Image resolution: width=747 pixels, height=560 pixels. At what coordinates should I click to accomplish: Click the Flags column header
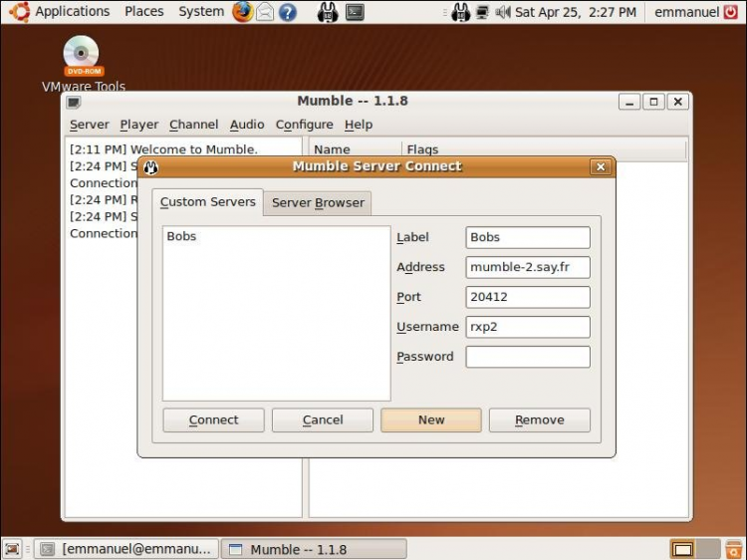(544, 149)
